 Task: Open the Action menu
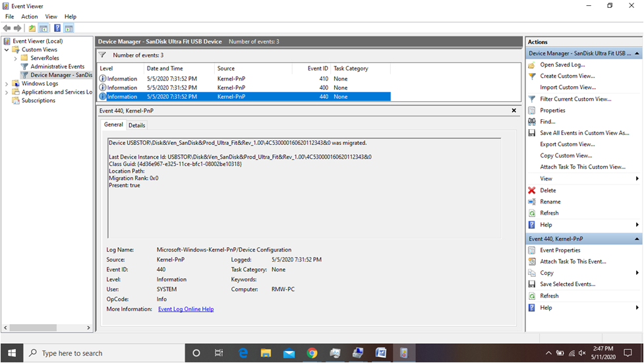pyautogui.click(x=30, y=16)
